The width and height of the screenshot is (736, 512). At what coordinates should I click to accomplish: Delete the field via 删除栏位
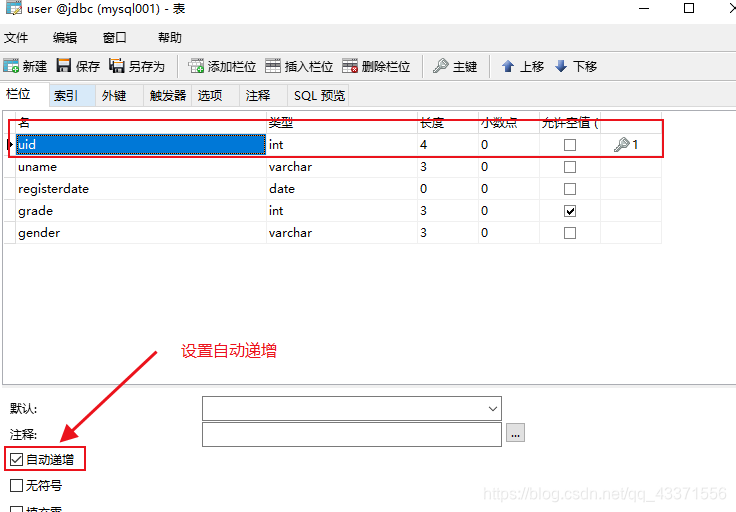click(376, 66)
